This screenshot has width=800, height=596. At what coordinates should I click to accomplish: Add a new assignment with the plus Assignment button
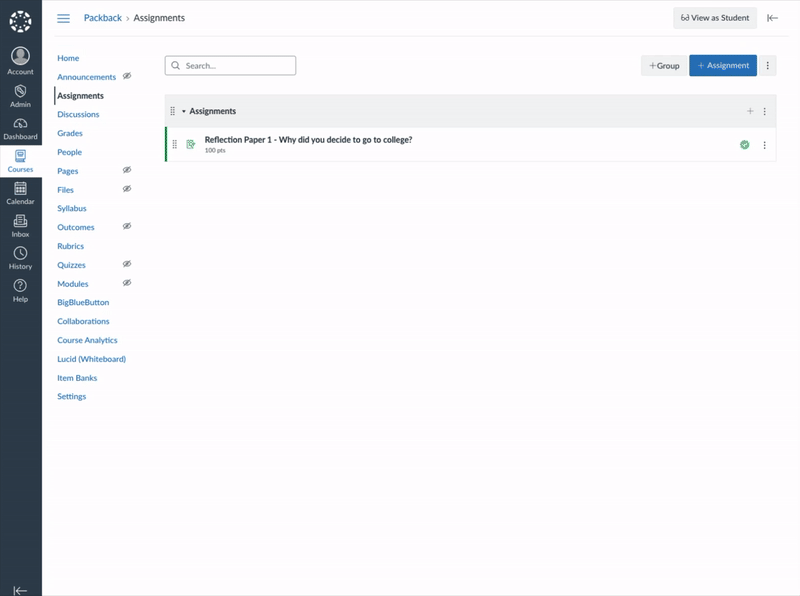pos(722,65)
